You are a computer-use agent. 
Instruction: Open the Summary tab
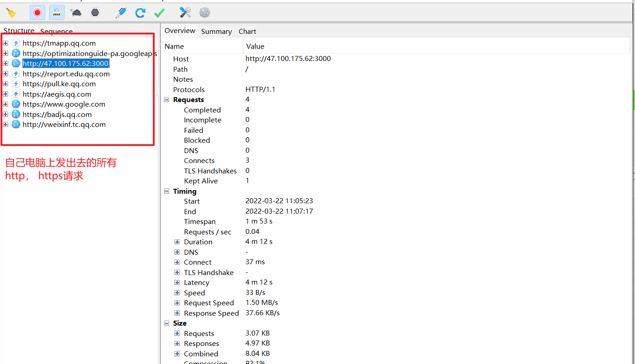point(216,31)
